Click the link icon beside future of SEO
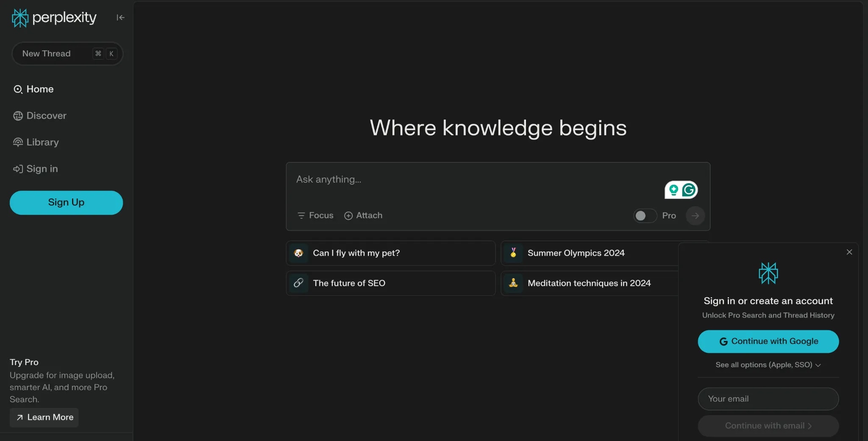Viewport: 868px width, 441px height. tap(298, 283)
